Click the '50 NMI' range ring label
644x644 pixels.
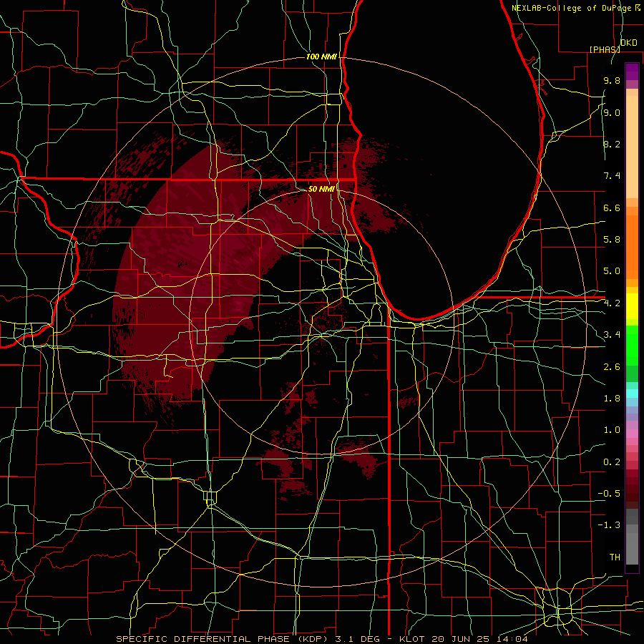[x=321, y=189]
